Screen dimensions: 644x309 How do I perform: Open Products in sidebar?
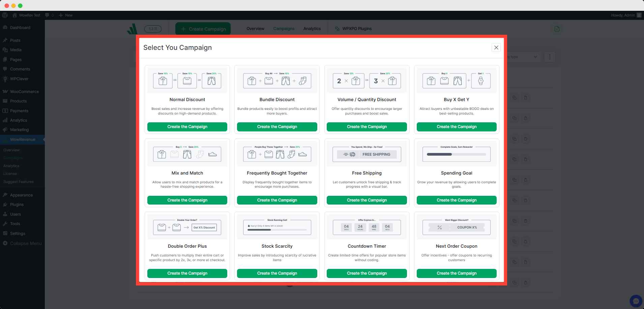click(x=22, y=101)
